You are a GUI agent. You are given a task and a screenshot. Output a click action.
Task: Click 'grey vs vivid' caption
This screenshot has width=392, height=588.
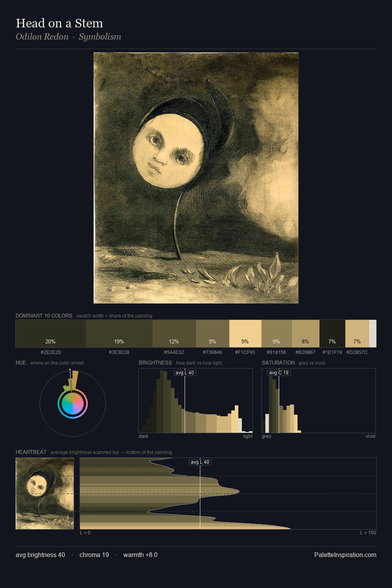(x=312, y=363)
